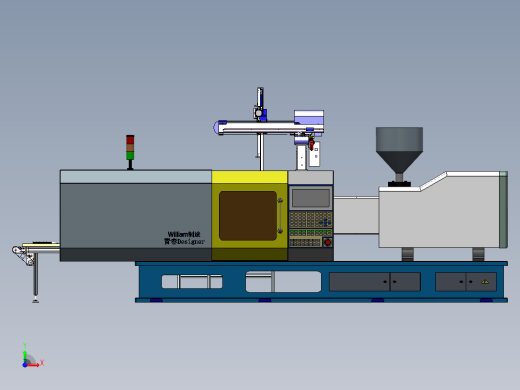Select the brown window of the yellow safety door

tap(248, 216)
